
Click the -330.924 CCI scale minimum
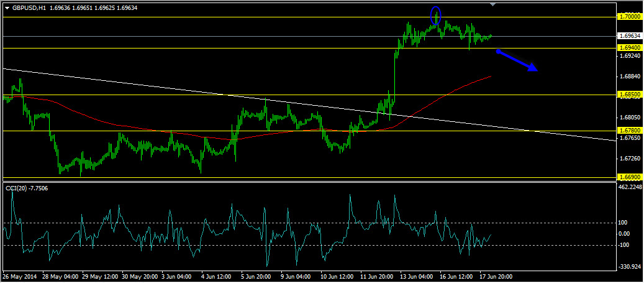[629, 266]
